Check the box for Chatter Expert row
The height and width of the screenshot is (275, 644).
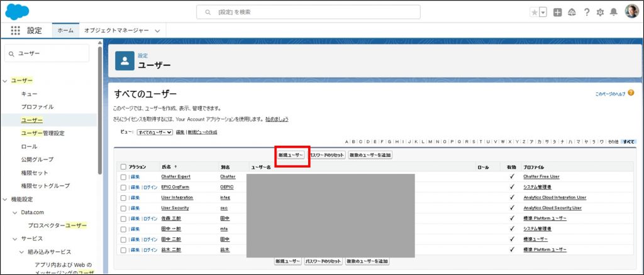(123, 177)
